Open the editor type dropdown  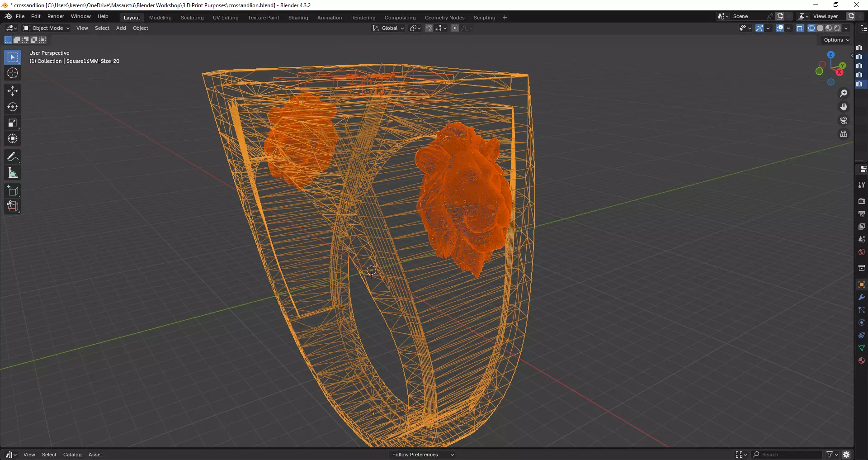(11, 28)
